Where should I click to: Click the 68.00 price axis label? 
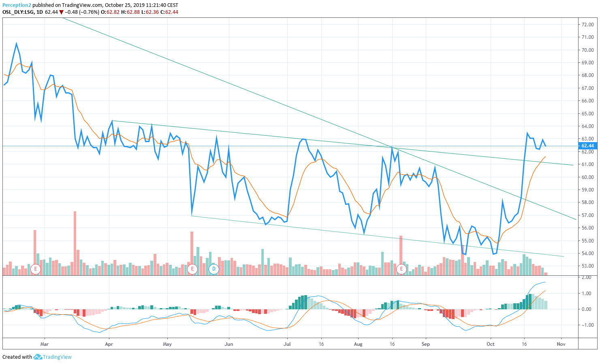coord(587,75)
